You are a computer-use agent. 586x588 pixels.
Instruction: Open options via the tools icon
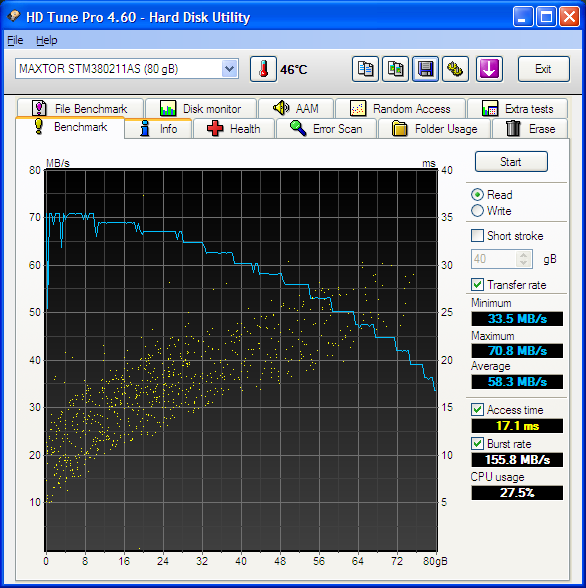click(455, 69)
